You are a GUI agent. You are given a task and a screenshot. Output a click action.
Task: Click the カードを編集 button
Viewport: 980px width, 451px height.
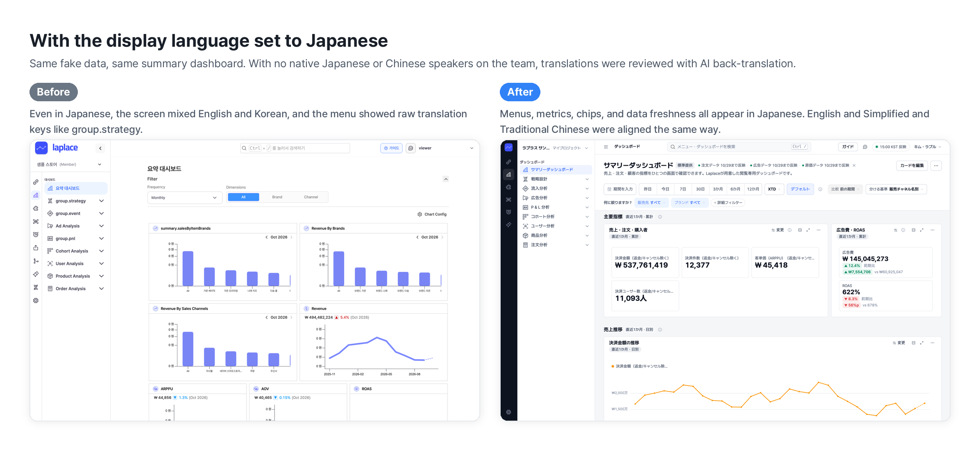coord(912,166)
